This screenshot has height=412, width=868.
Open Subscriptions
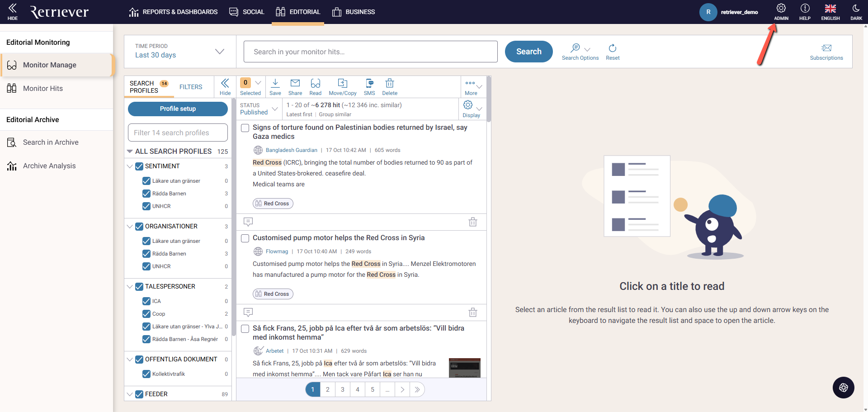[x=826, y=52]
